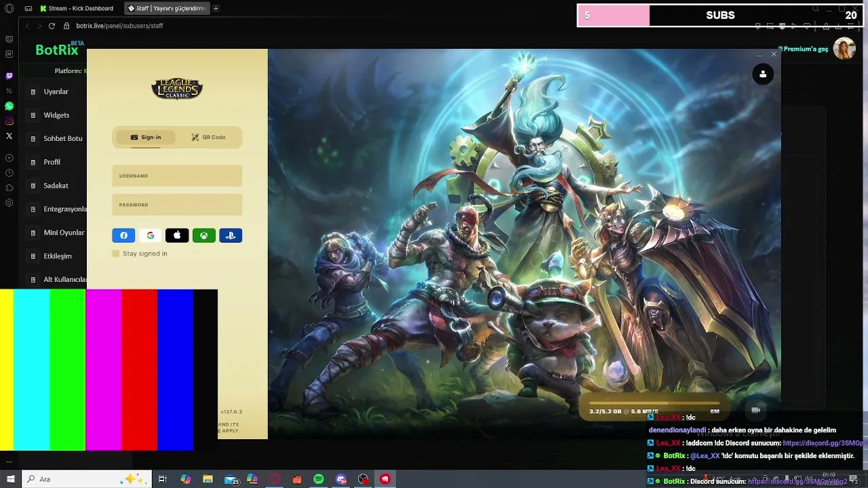Image resolution: width=868 pixels, height=488 pixels.
Task: Open Sadakat menu in BotRix
Action: [x=56, y=186]
